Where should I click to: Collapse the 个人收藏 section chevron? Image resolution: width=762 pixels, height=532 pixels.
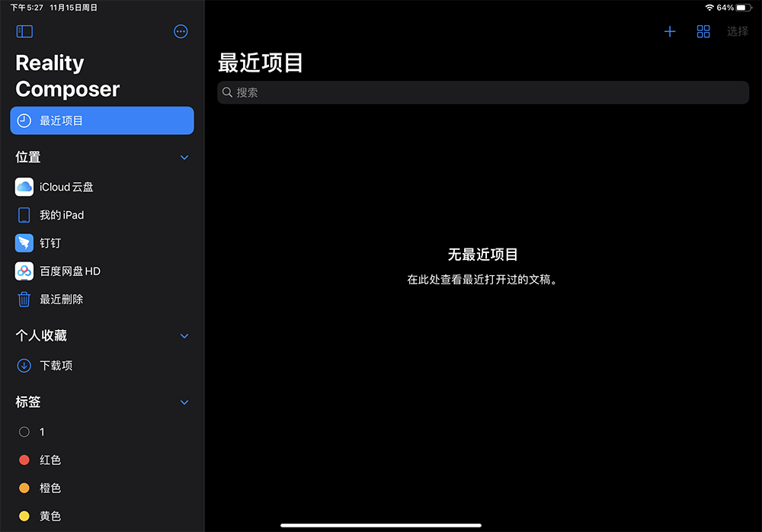click(x=184, y=336)
